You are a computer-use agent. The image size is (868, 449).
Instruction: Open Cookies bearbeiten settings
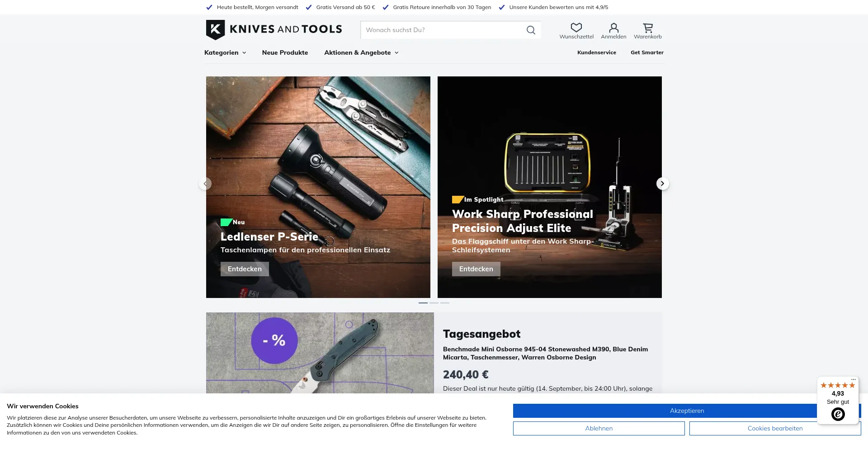tap(775, 428)
